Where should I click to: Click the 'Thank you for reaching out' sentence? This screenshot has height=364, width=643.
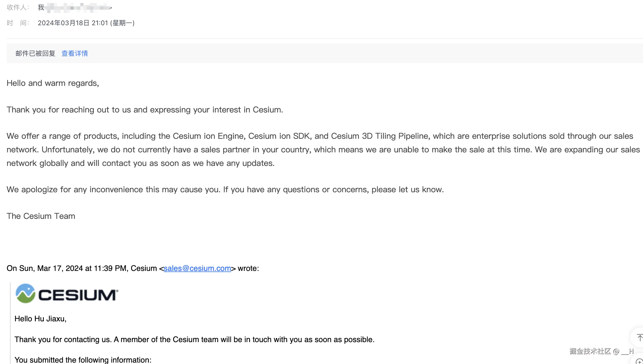[145, 110]
